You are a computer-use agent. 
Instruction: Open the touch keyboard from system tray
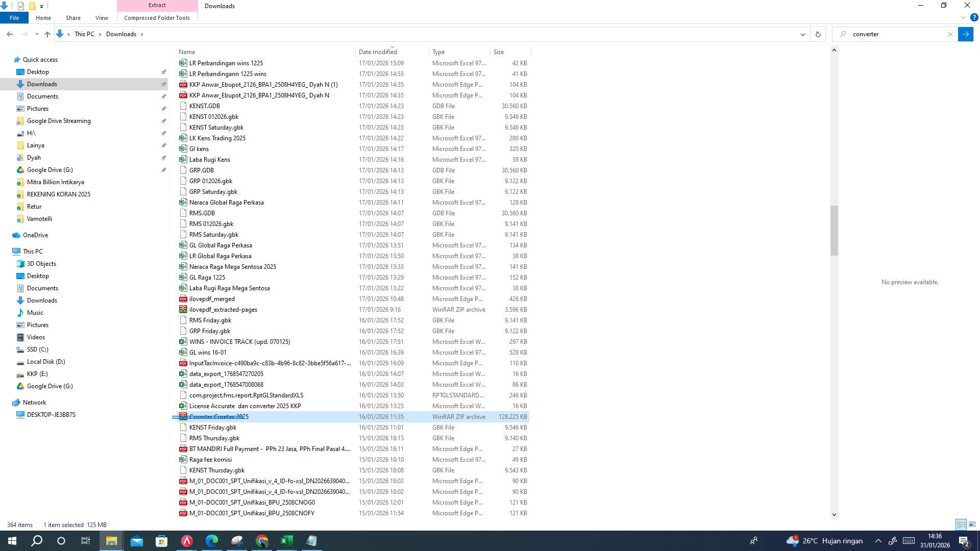point(908,540)
